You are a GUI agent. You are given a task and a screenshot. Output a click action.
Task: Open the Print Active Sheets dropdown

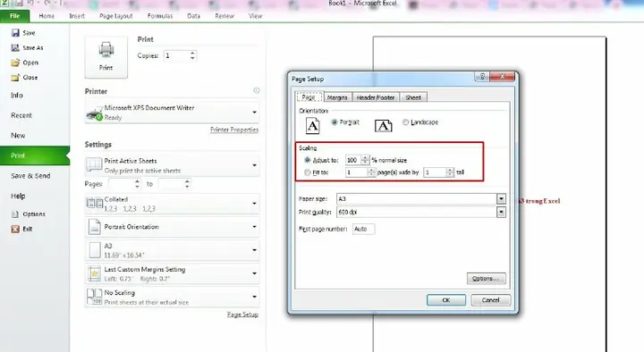click(254, 165)
